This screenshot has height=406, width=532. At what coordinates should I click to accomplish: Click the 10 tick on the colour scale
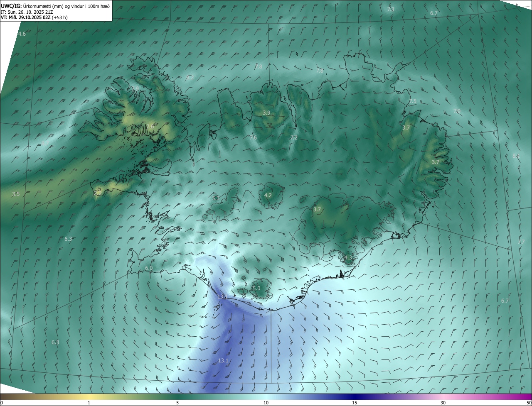(x=266, y=403)
